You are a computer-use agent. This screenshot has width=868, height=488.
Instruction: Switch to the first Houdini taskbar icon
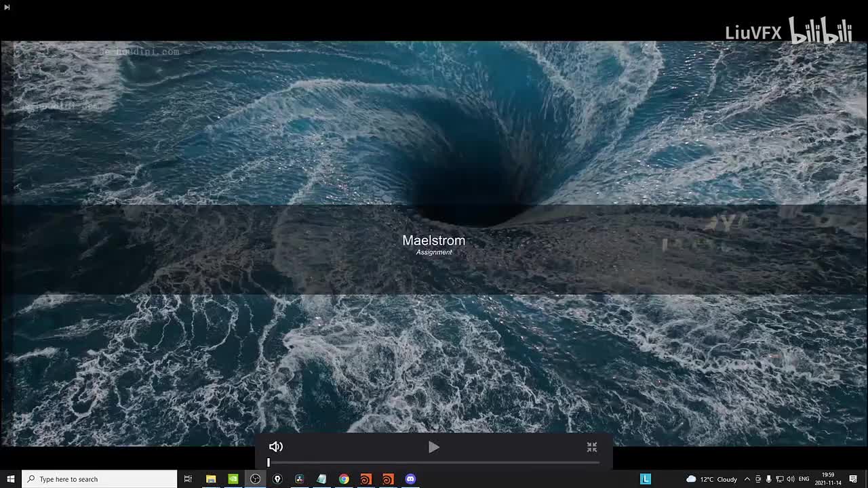[366, 479]
